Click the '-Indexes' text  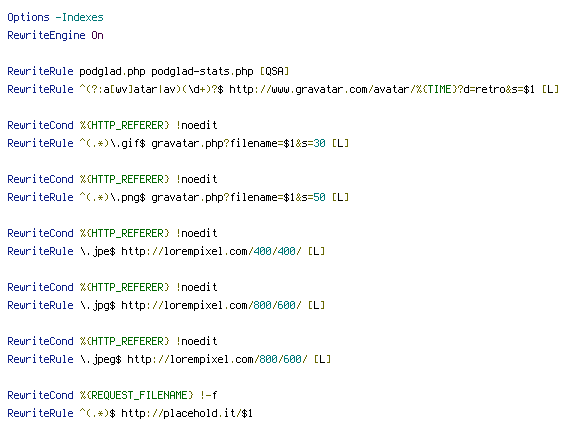click(x=79, y=17)
